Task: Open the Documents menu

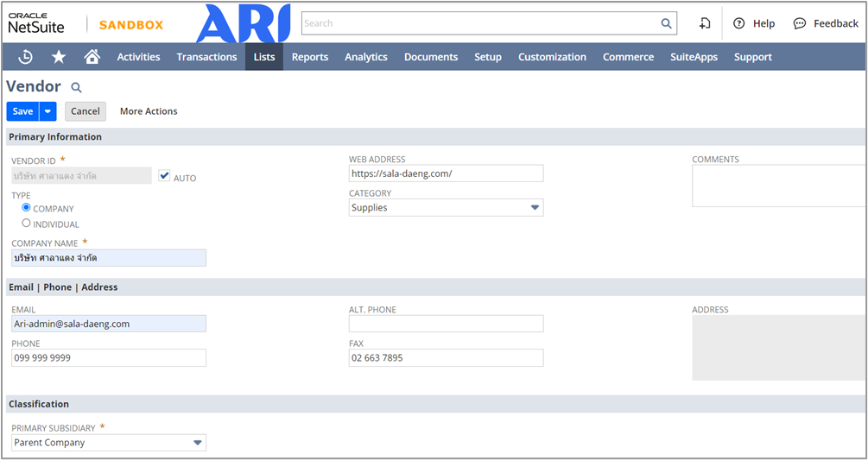Action: click(x=431, y=57)
